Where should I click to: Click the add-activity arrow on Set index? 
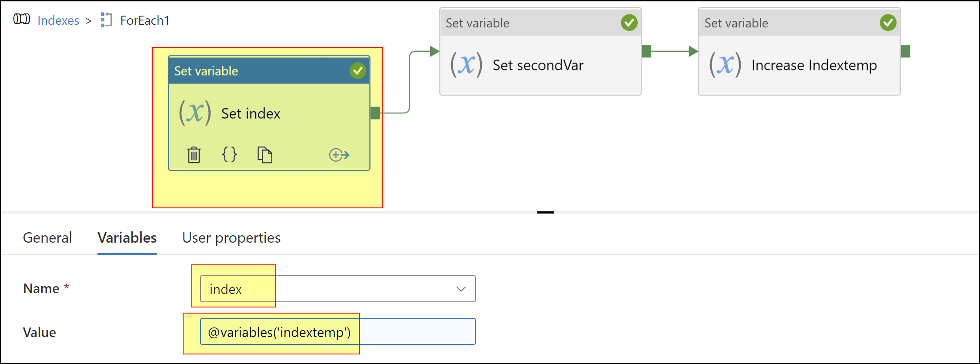(x=339, y=155)
